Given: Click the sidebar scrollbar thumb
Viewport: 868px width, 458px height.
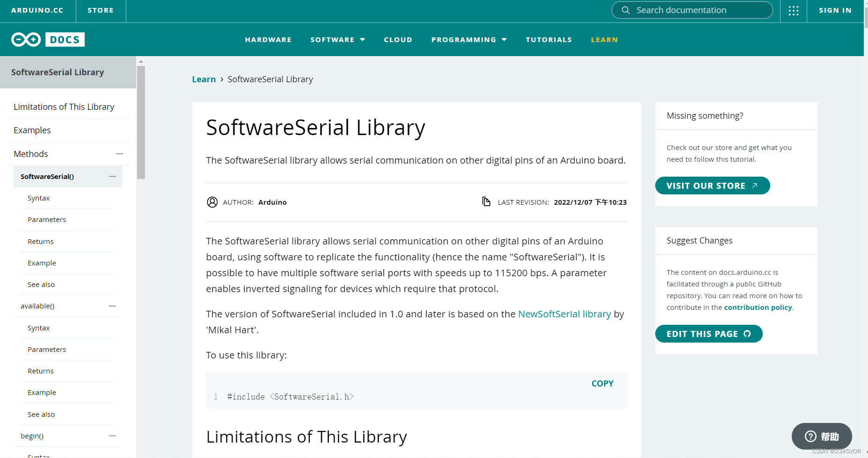Looking at the screenshot, I should point(141,122).
